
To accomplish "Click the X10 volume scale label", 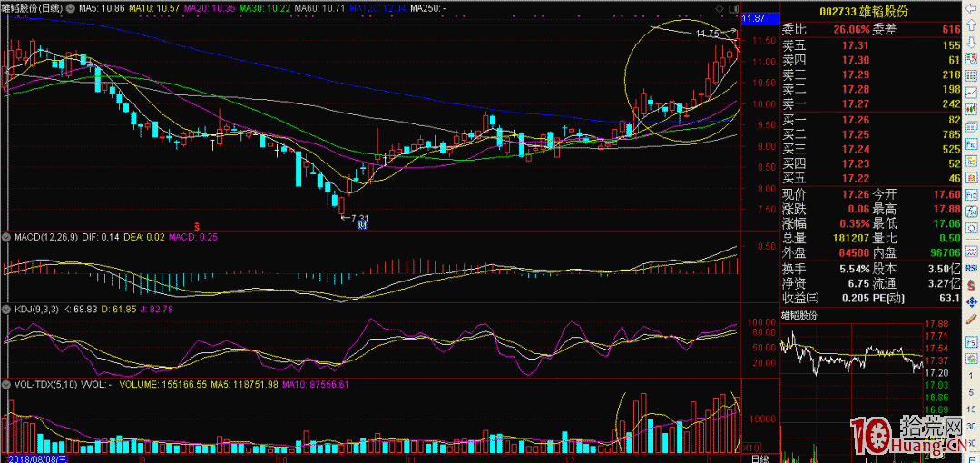I will (750, 448).
